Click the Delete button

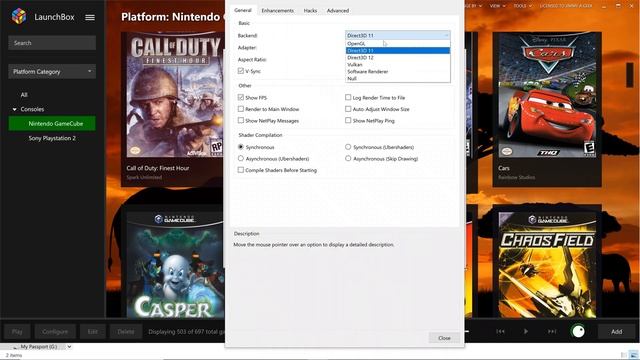pyautogui.click(x=126, y=332)
